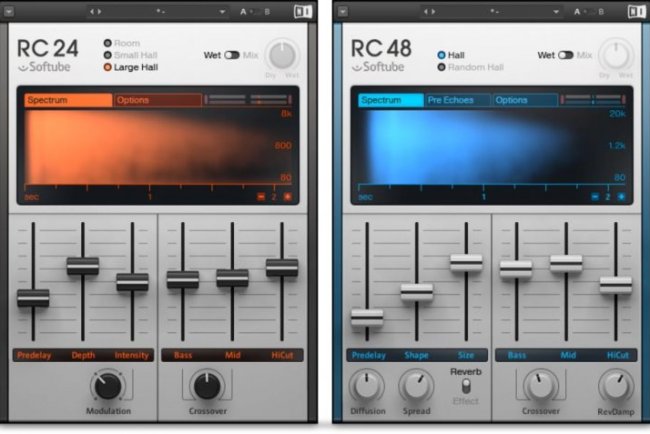Click the Dry/Wet mix knob in RC 48

point(616,56)
